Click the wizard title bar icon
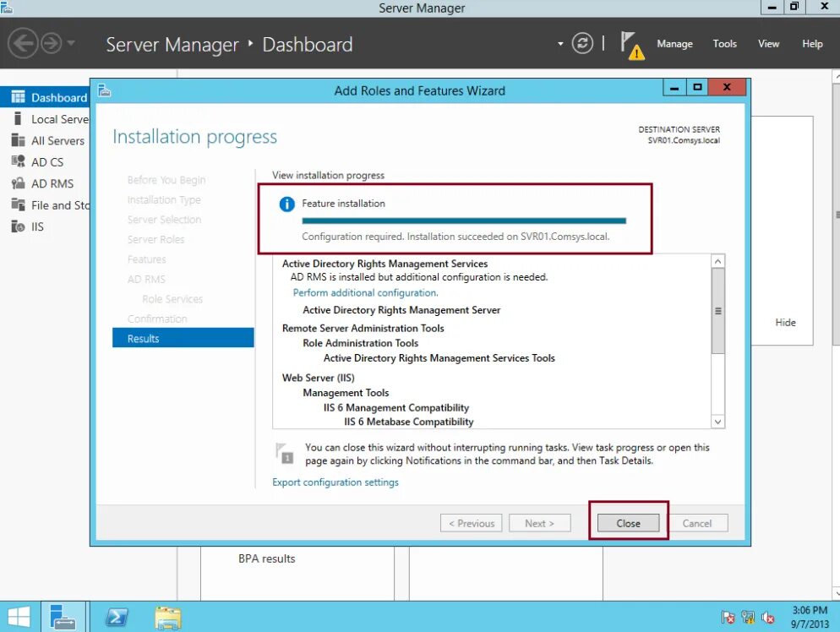This screenshot has width=840, height=632. [105, 90]
